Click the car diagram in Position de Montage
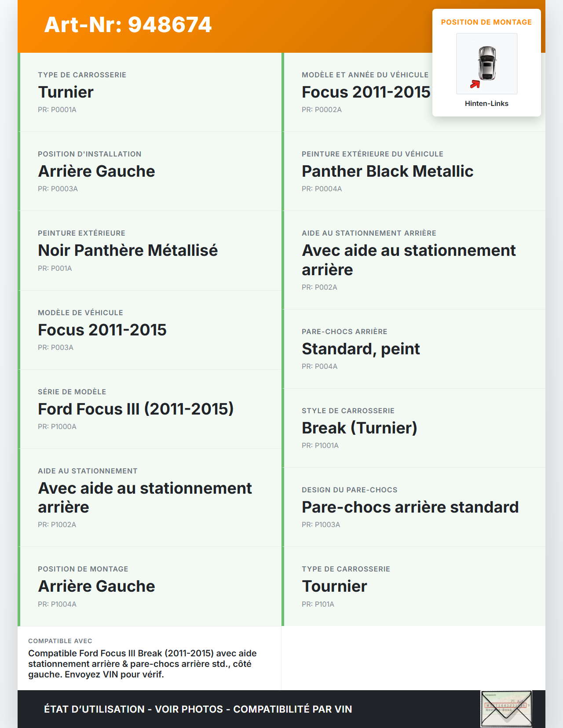The height and width of the screenshot is (728, 563). pos(487,63)
